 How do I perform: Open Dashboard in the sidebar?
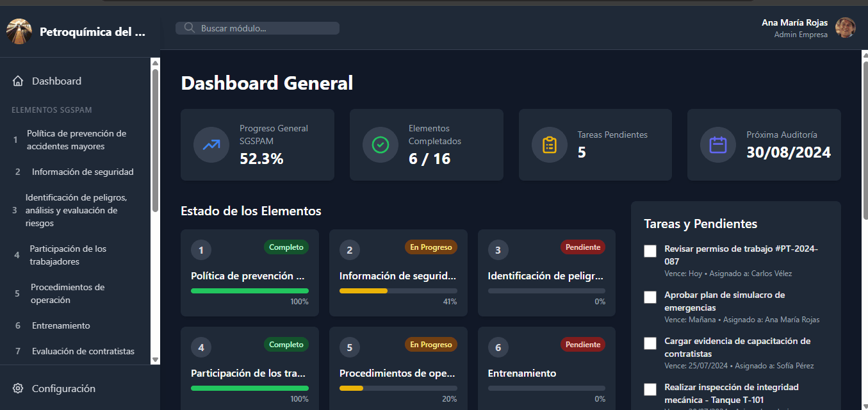76,81
